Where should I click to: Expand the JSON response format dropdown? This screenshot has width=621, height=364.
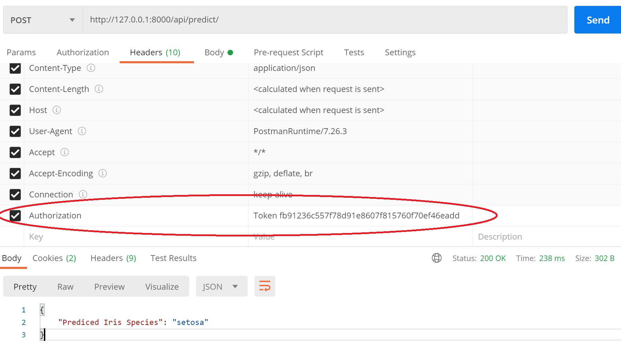pos(221,287)
